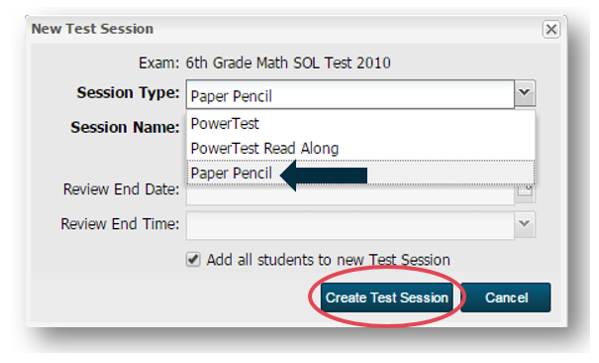Pick Paper Pencil in the dropdown list
This screenshot has width=599, height=363.
click(x=361, y=173)
